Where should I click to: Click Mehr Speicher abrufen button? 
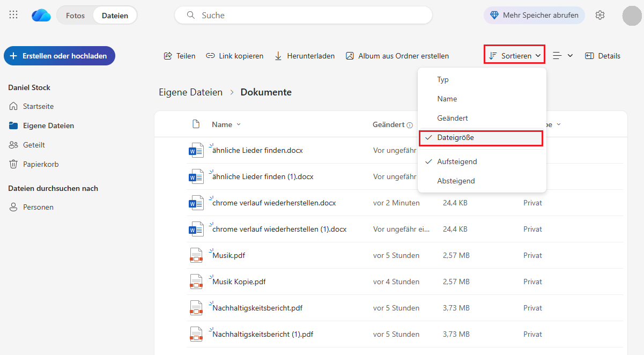534,15
